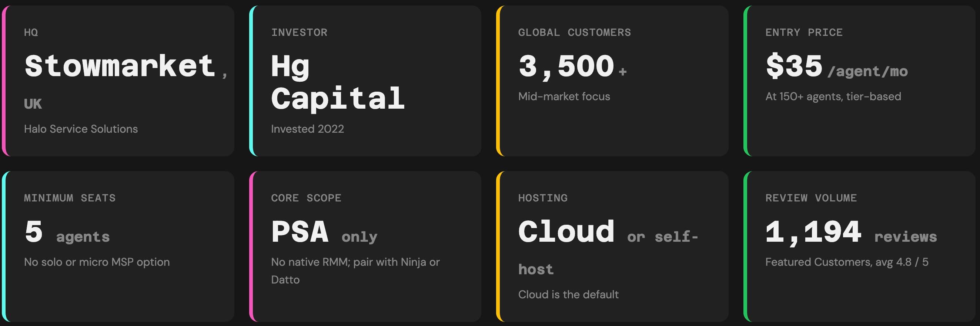Click Featured Customers avg 4.8 / 5 text
Viewport: 980px width, 326px height.
tap(847, 262)
